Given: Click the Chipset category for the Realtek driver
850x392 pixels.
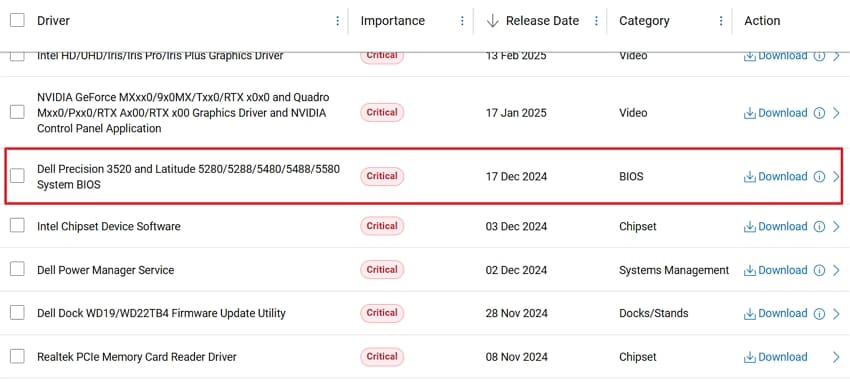Looking at the screenshot, I should pyautogui.click(x=638, y=357).
